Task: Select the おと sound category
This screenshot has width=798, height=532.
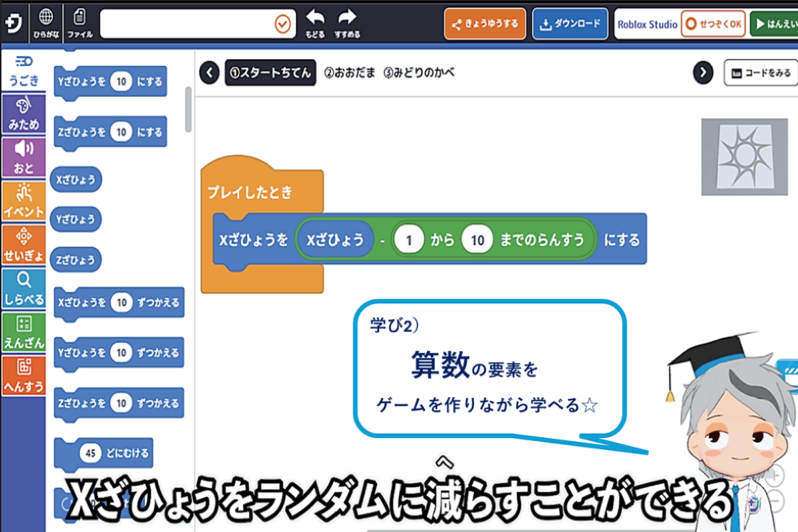Action: [x=24, y=158]
